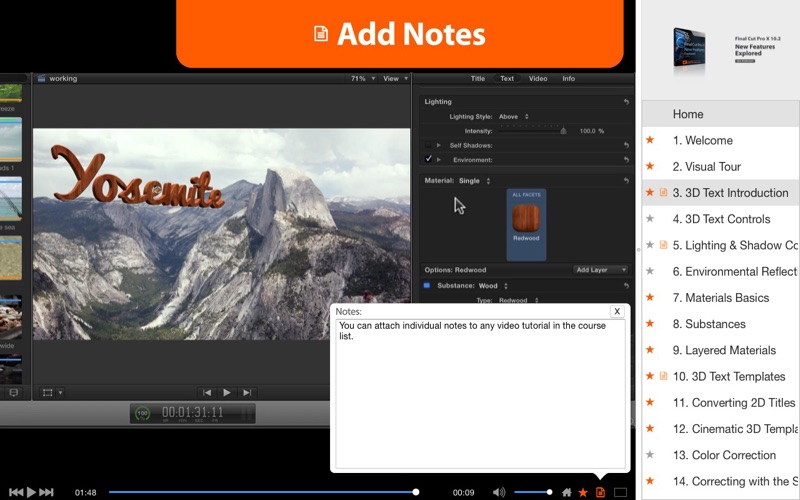Open note icon on 5. Lighting & Shadow
This screenshot has width=800, height=500.
click(x=663, y=245)
